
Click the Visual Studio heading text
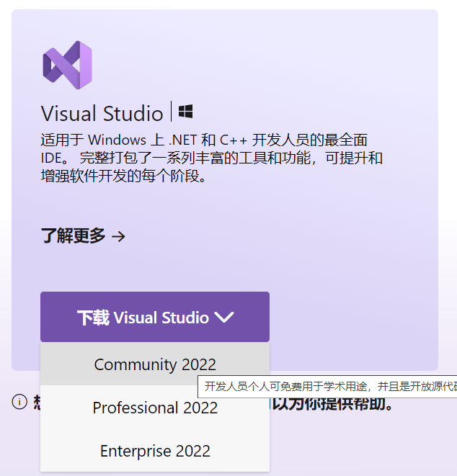coord(102,113)
